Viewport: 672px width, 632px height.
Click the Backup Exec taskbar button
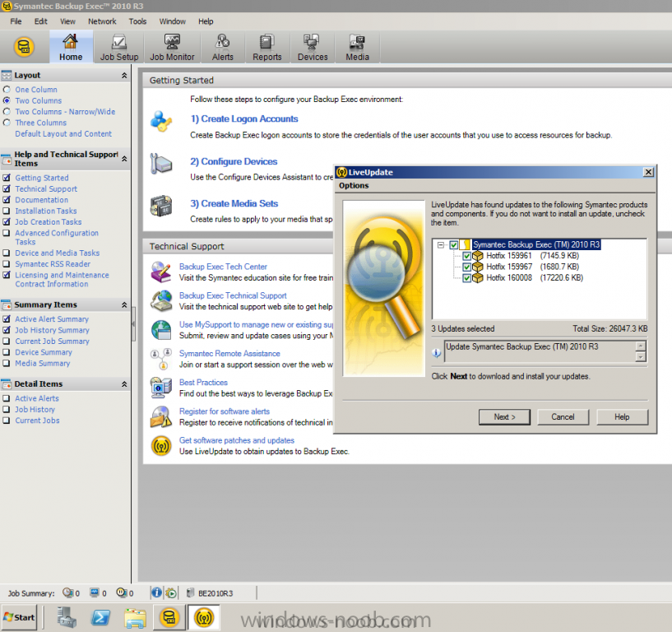tap(169, 617)
